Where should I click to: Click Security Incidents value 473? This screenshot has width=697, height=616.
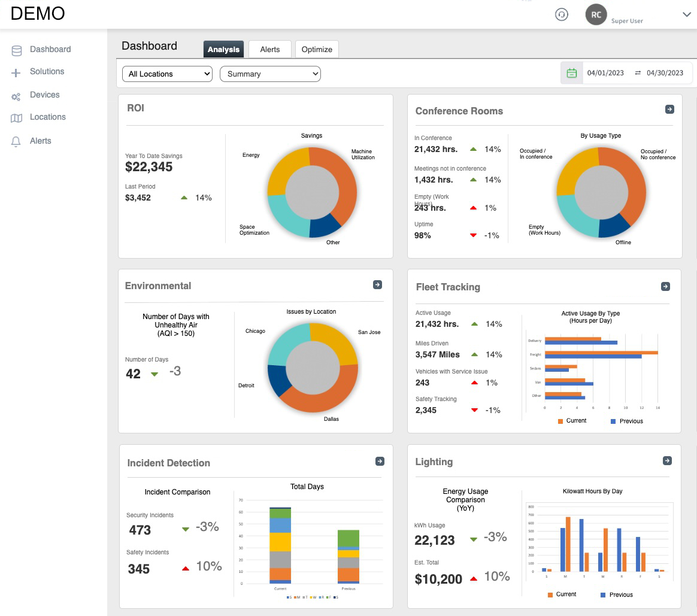140,530
